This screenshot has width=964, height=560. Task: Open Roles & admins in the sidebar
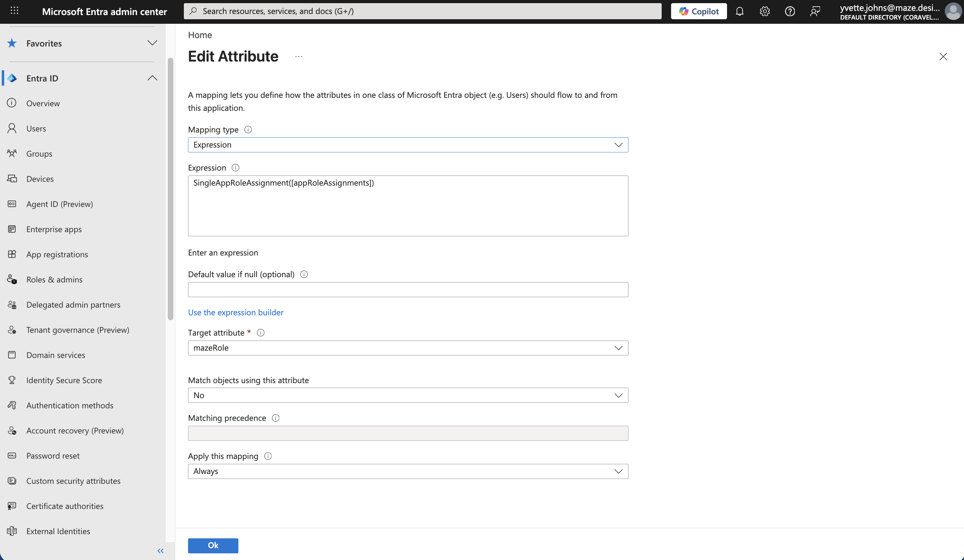54,280
